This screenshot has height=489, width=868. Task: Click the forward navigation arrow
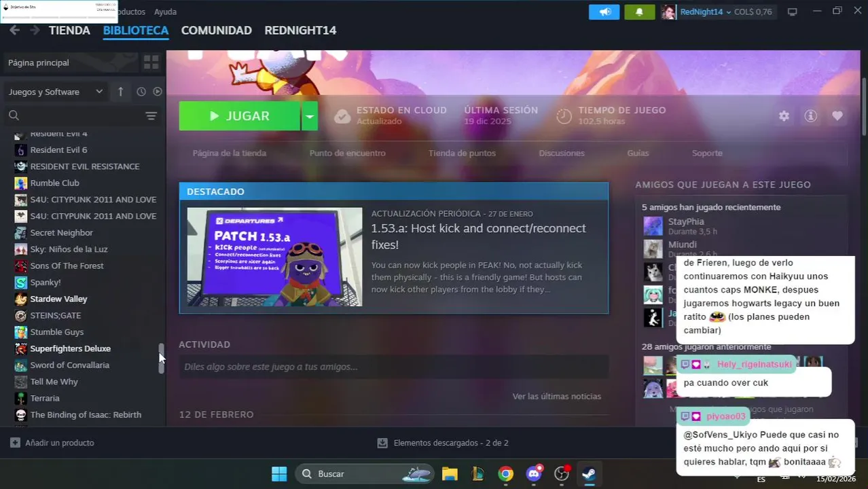[x=34, y=30]
